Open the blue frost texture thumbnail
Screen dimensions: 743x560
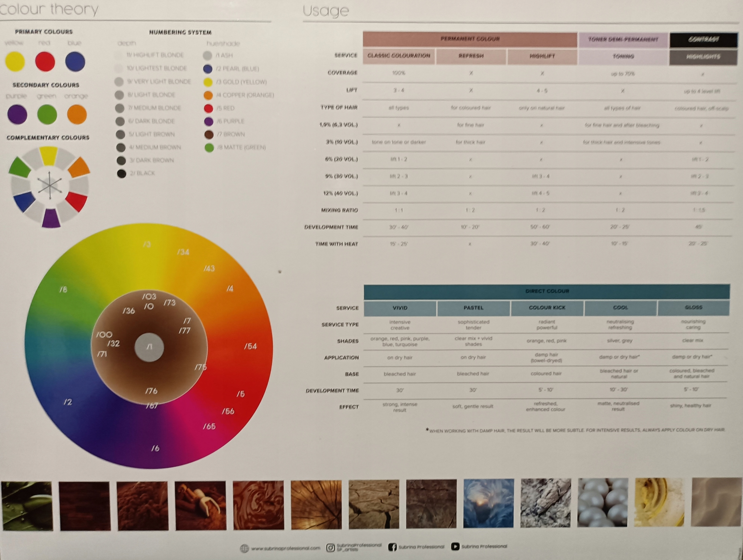point(488,503)
